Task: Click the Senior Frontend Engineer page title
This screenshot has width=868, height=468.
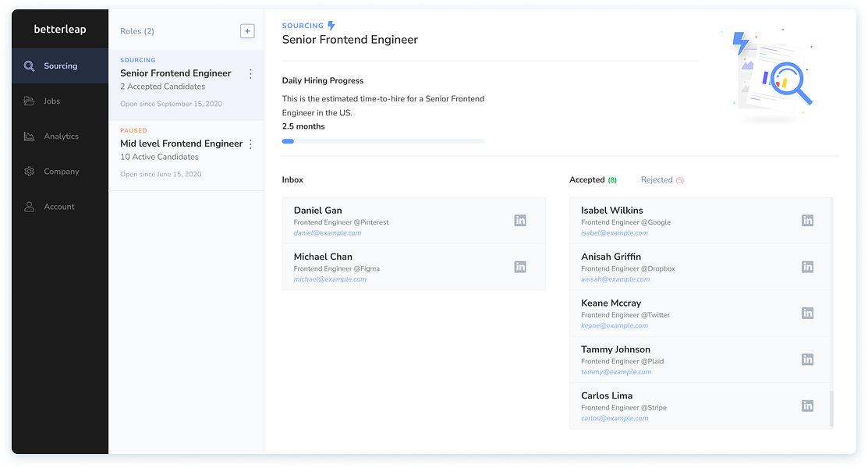Action: (x=350, y=40)
